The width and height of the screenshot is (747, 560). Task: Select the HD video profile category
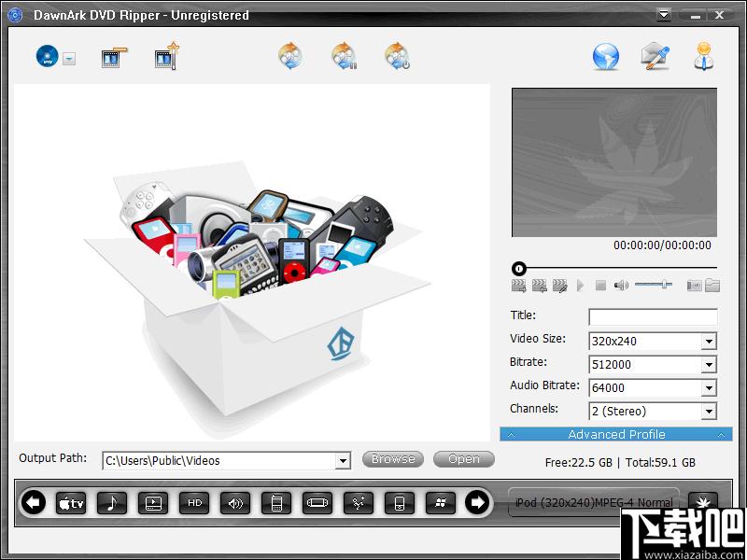[194, 503]
